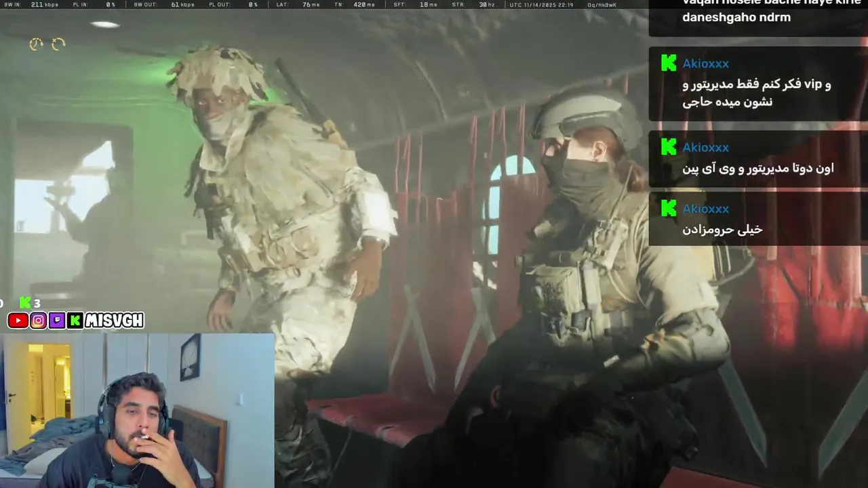This screenshot has width=868, height=488.
Task: Click the SFT 18 ms stat
Action: pyautogui.click(x=415, y=4)
